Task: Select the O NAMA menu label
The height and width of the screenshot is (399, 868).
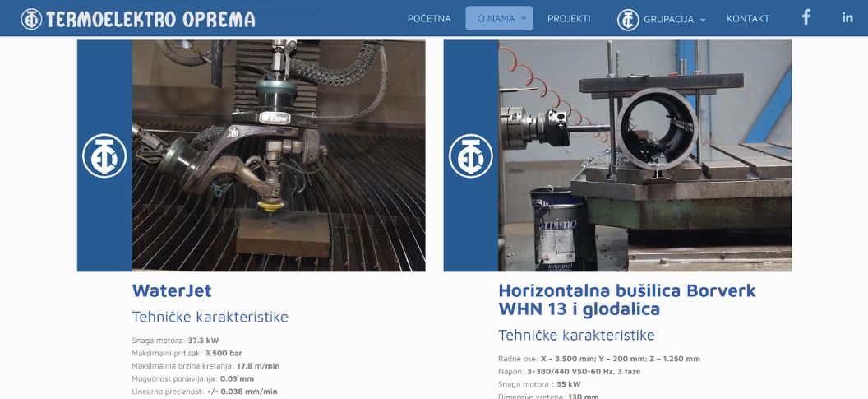Action: tap(496, 18)
